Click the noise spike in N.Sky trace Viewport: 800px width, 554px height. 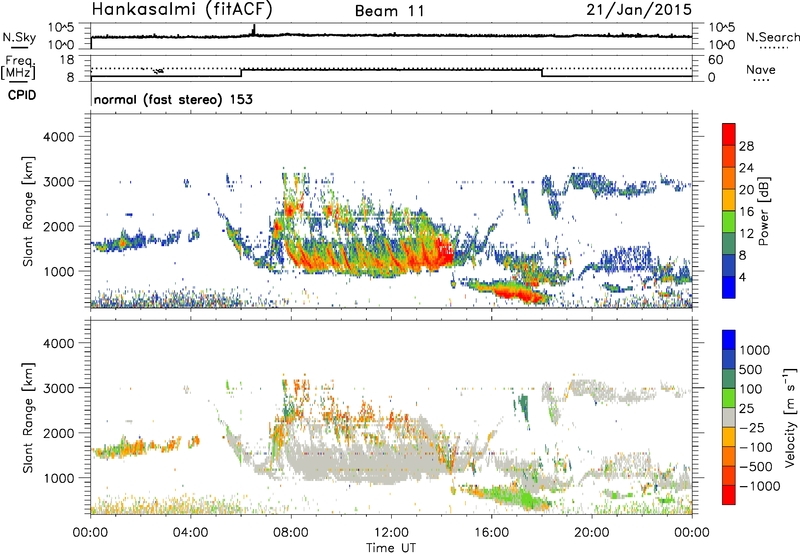tap(254, 30)
